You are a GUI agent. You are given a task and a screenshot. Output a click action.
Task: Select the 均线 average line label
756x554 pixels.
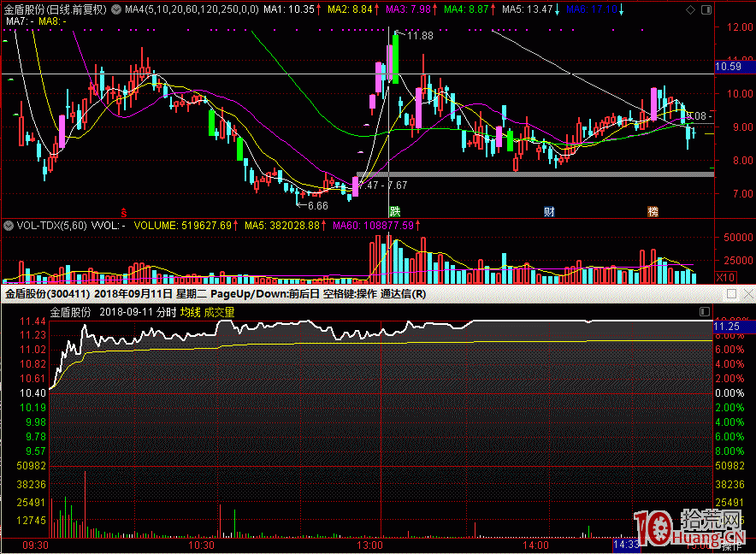coord(190,313)
